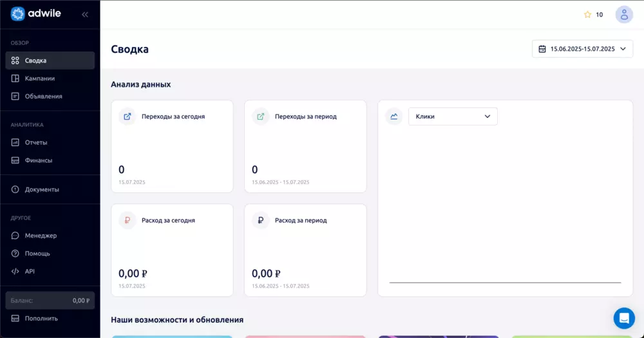Click the Сводка grid icon

click(x=15, y=61)
